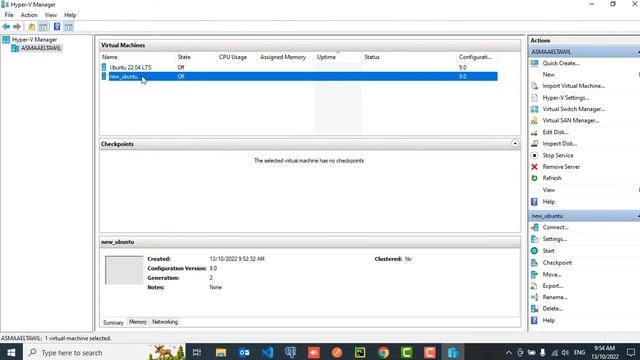Click the Back arrow in toolbar
Viewport: 640px width, 360px height.
(6, 27)
